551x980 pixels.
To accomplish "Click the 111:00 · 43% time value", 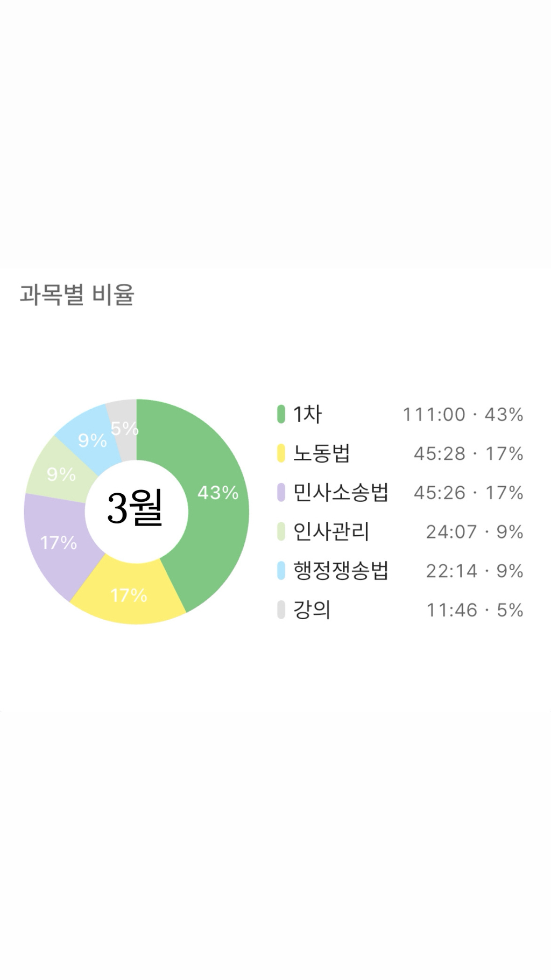I will (x=463, y=415).
